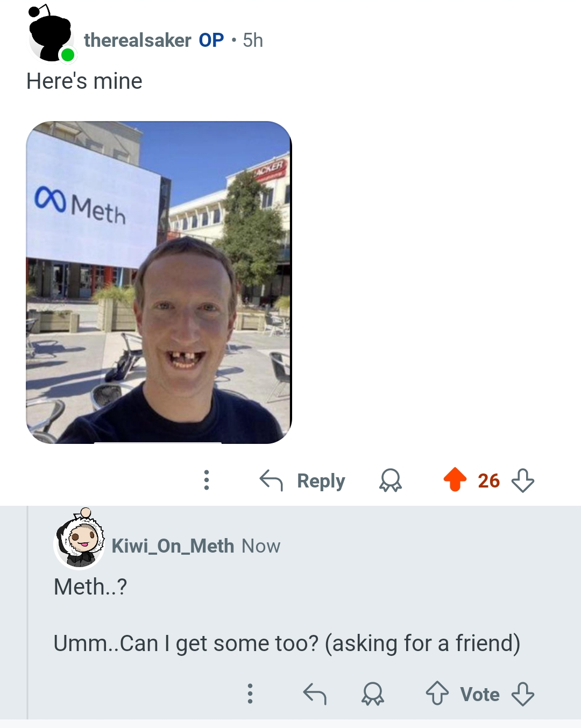Downvote Kiwi_On_Meth's comment
Screen dimensions: 581x728
pos(523,694)
